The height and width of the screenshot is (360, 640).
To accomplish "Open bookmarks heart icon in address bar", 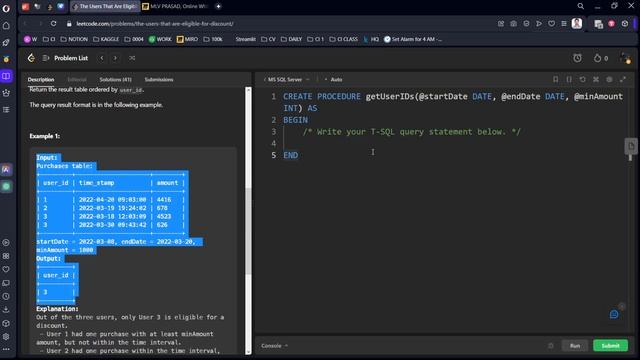I will [551, 24].
